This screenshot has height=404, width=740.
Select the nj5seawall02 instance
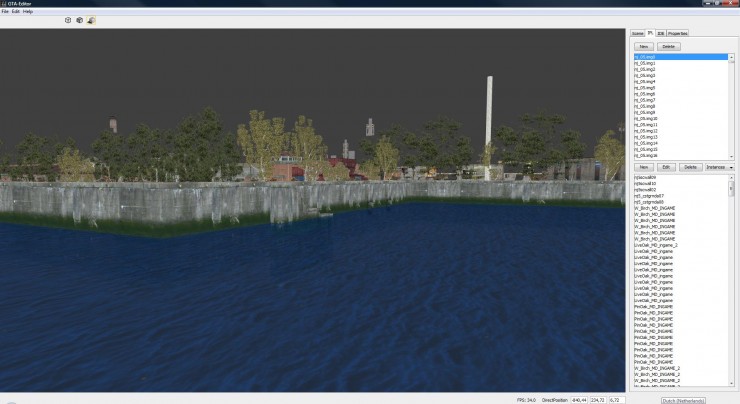coord(681,189)
